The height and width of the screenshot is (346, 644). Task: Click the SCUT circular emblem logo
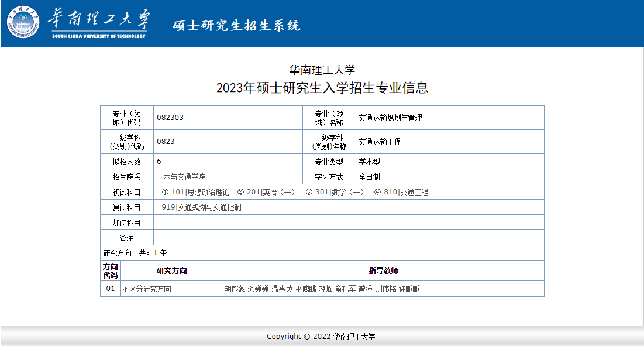(23, 22)
